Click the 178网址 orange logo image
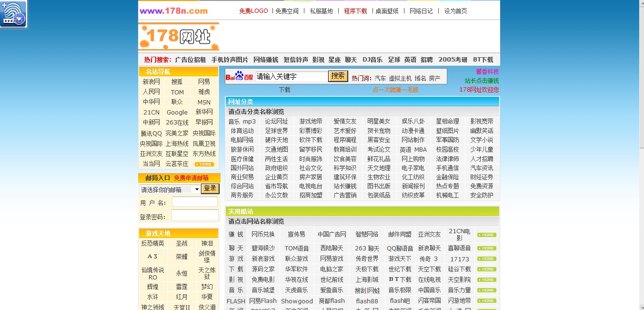644x310 pixels. [179, 37]
